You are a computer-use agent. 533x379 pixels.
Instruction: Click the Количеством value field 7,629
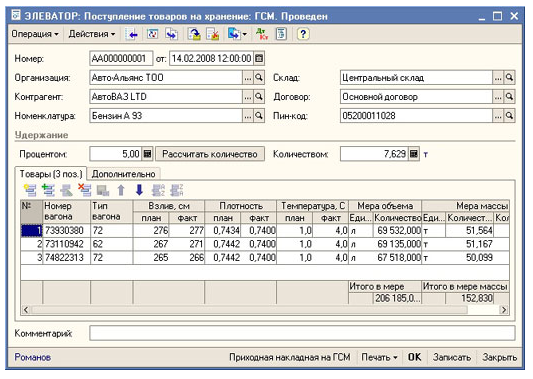[x=374, y=154]
